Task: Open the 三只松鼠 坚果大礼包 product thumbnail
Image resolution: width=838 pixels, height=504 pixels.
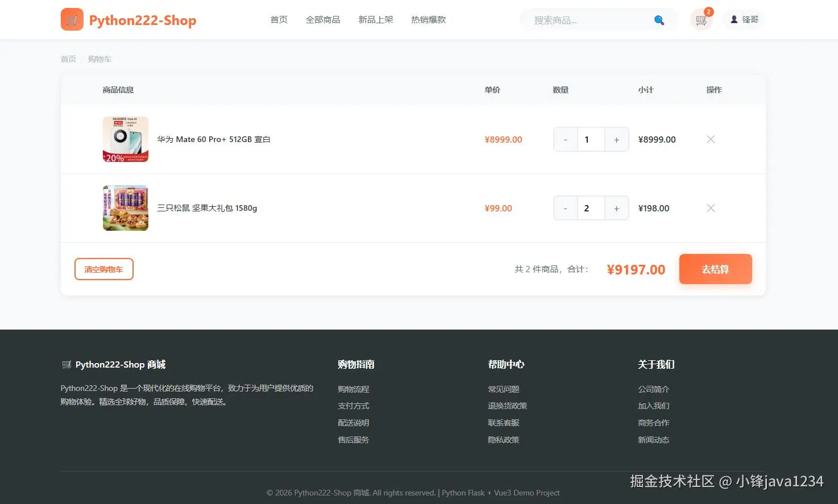Action: pyautogui.click(x=126, y=208)
